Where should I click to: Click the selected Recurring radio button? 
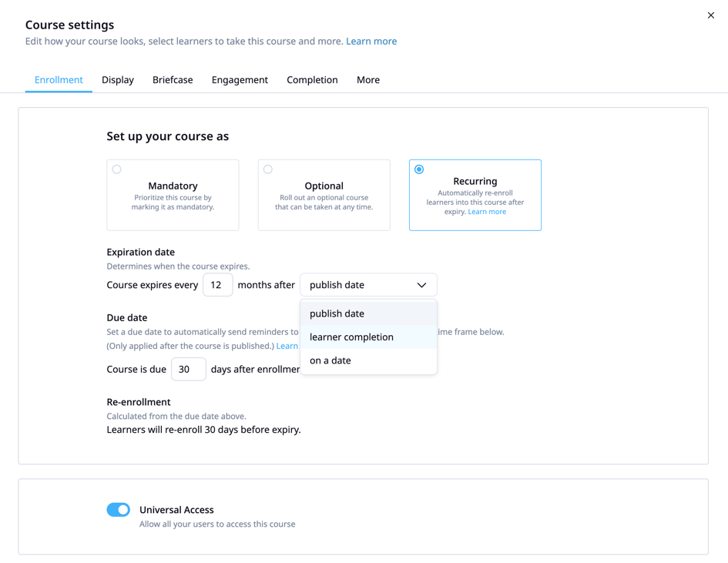(419, 169)
